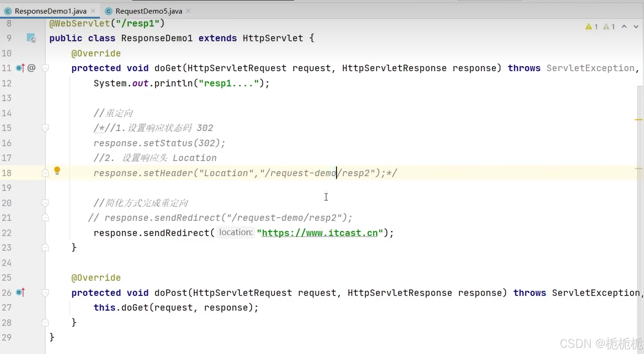Image resolution: width=644 pixels, height=354 pixels.
Task: Jump to previous problem with up arrow
Action: 624,26
